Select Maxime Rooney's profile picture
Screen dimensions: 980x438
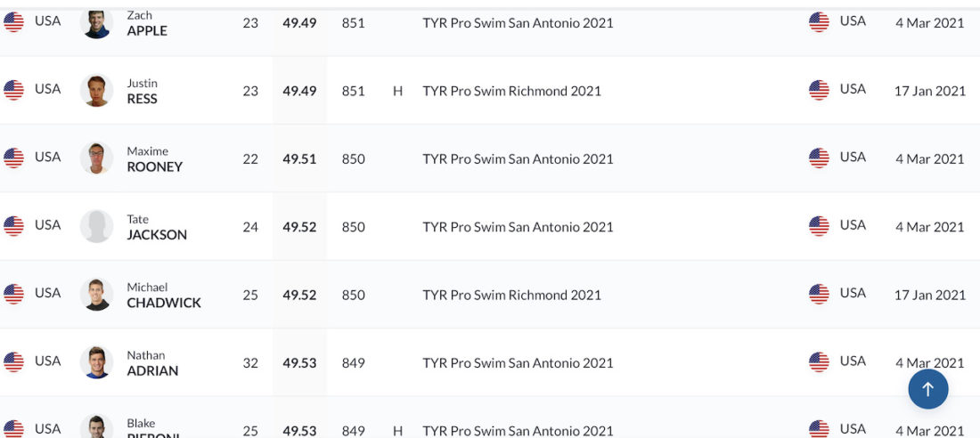[x=97, y=158]
